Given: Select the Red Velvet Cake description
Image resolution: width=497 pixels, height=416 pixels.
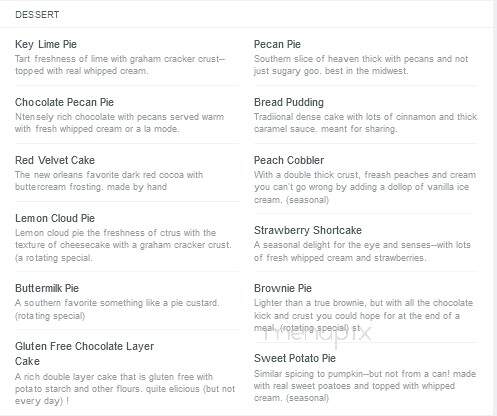Looking at the screenshot, I should pos(109,181).
